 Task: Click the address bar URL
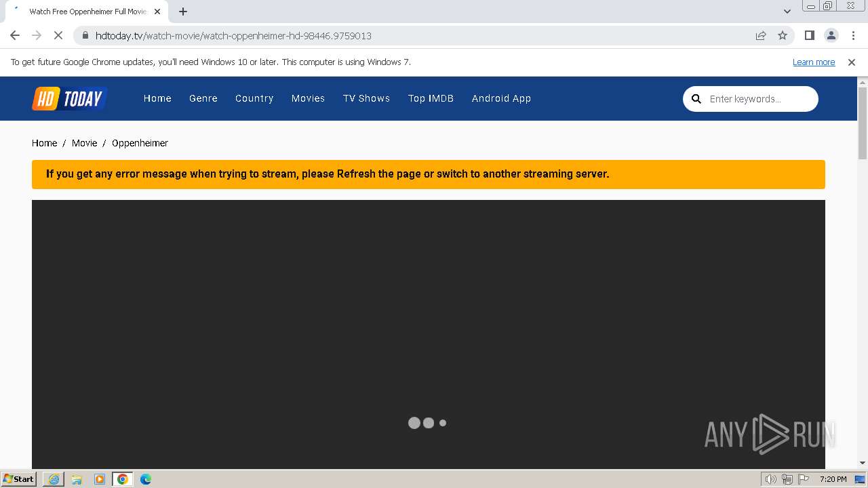point(233,35)
